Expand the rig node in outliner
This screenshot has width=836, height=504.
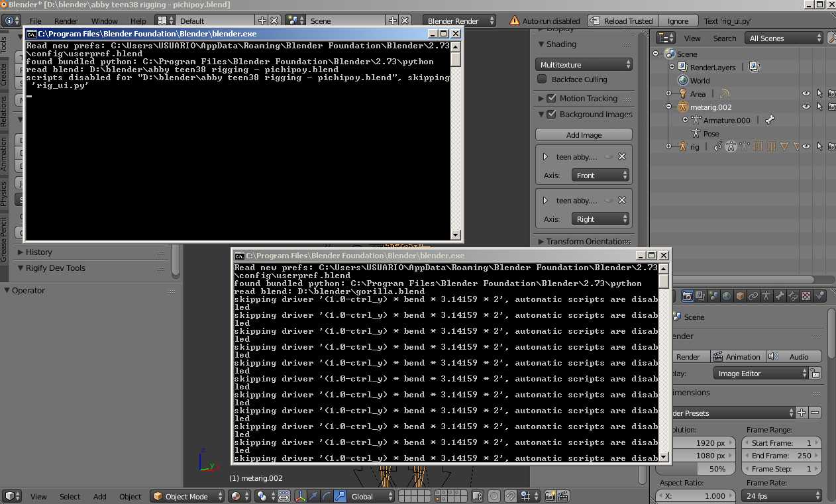point(669,147)
